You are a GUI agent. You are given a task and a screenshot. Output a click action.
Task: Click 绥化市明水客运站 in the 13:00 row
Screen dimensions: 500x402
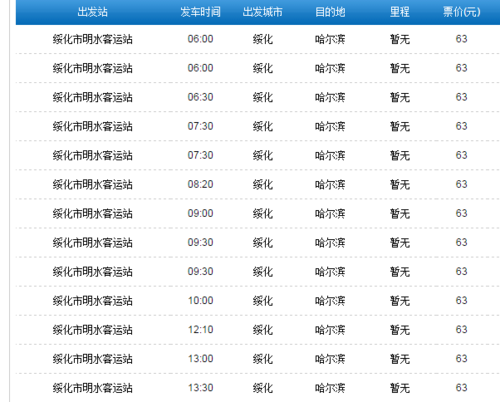[x=92, y=359]
